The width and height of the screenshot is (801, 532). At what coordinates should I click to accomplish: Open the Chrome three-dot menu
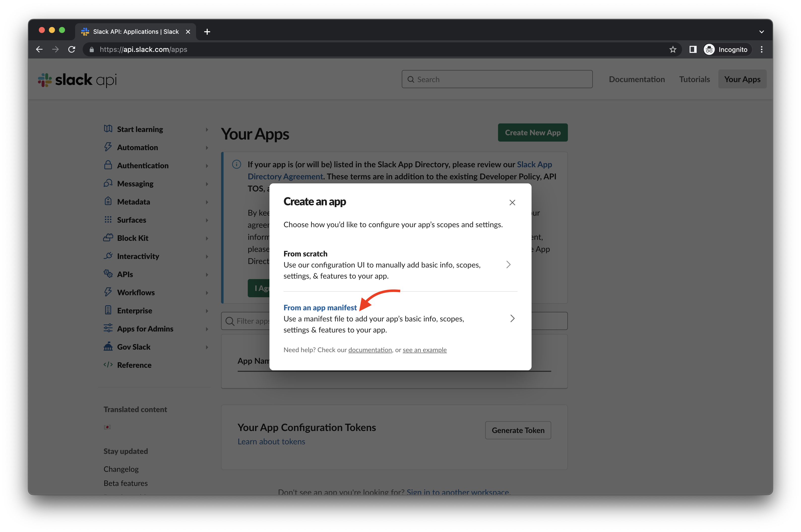[x=762, y=50]
